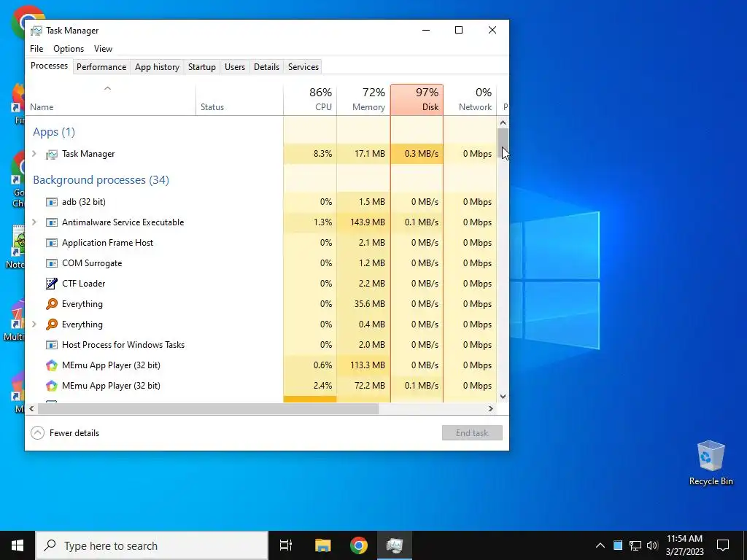The width and height of the screenshot is (747, 560).
Task: Select the COM Surrogate row name
Action: 92,263
